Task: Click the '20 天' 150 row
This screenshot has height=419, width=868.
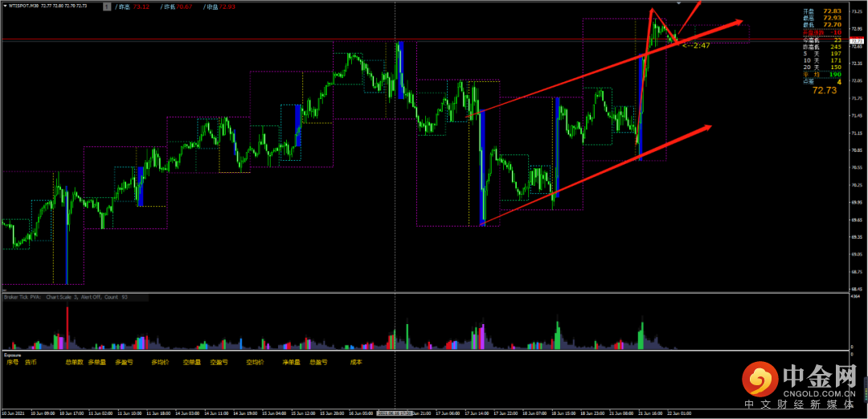Action: click(822, 67)
